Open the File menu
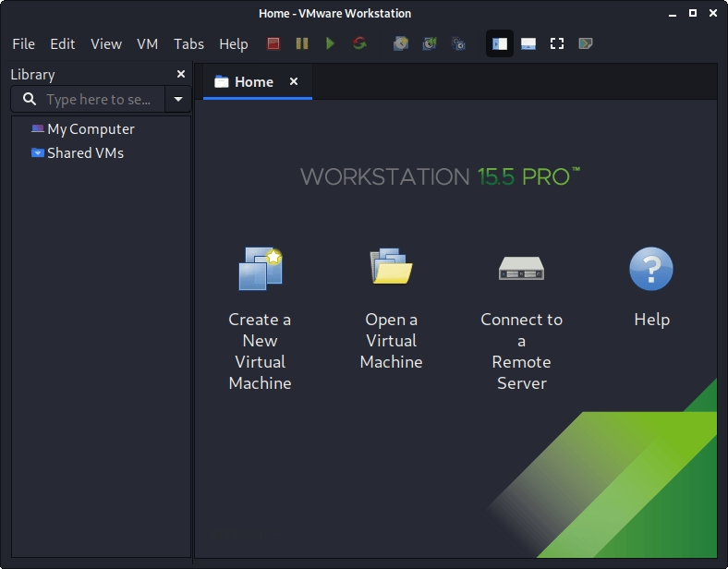The height and width of the screenshot is (569, 728). 23,43
